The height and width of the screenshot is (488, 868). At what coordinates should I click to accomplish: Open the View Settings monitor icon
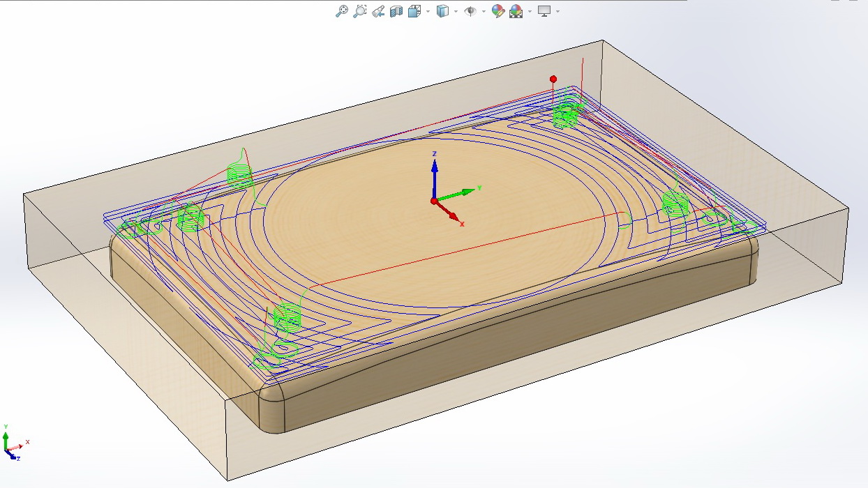[x=544, y=11]
